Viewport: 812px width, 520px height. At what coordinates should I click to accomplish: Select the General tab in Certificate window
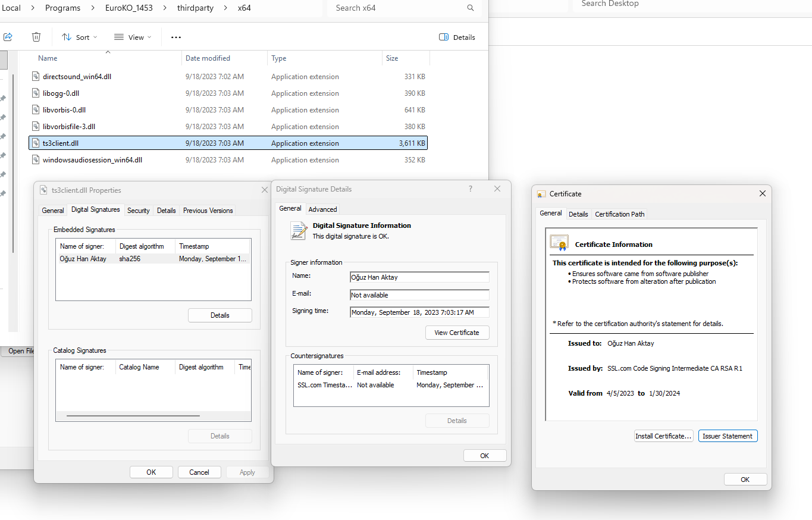click(551, 213)
